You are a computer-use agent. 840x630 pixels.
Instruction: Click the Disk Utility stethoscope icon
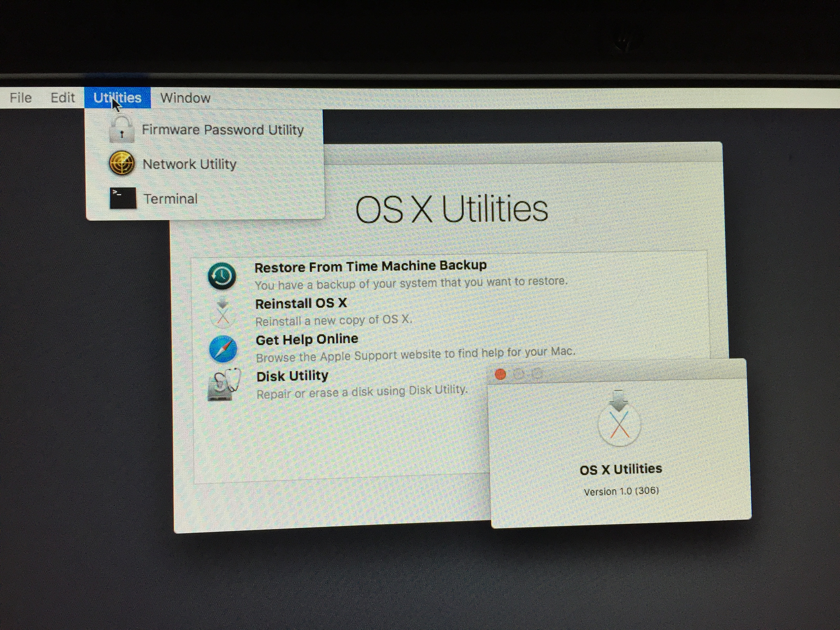[224, 385]
